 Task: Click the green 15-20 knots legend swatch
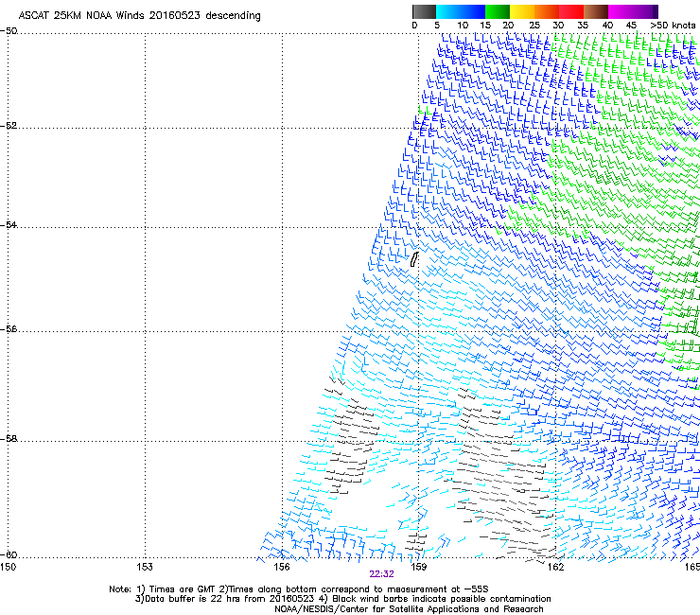click(x=498, y=11)
